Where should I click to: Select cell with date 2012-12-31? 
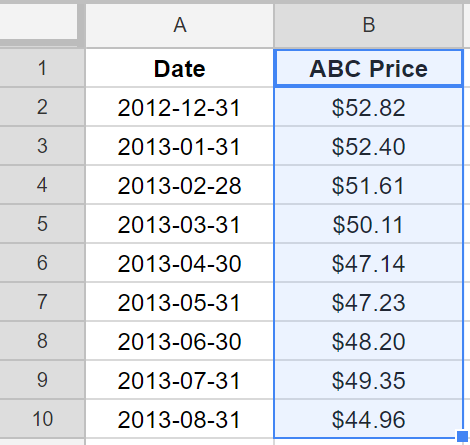point(180,107)
